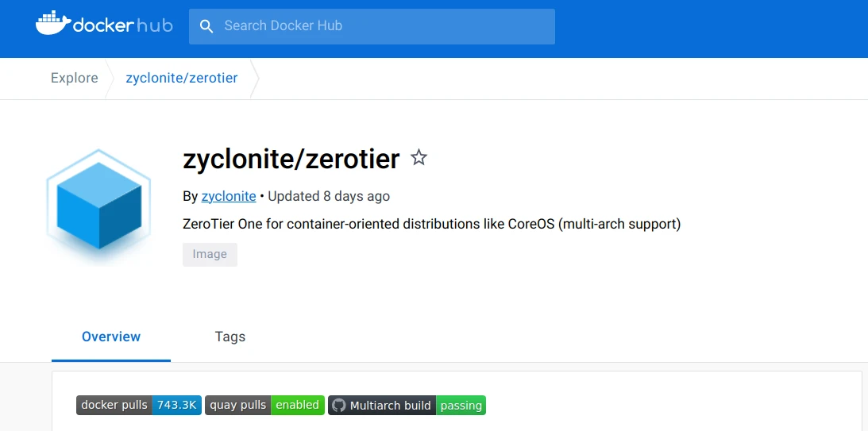Click the quay pulls label
Screen dimensions: 868x431
[238, 405]
